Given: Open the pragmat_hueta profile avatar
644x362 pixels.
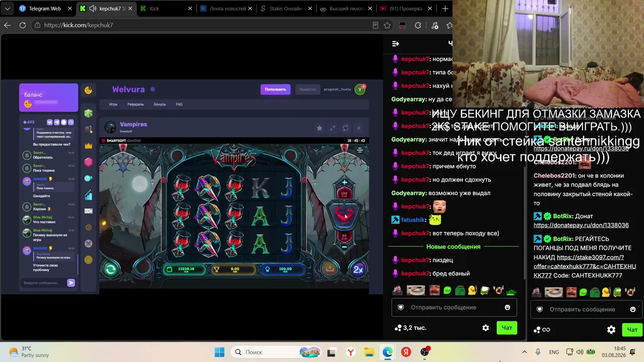Looking at the screenshot, I should [x=360, y=89].
